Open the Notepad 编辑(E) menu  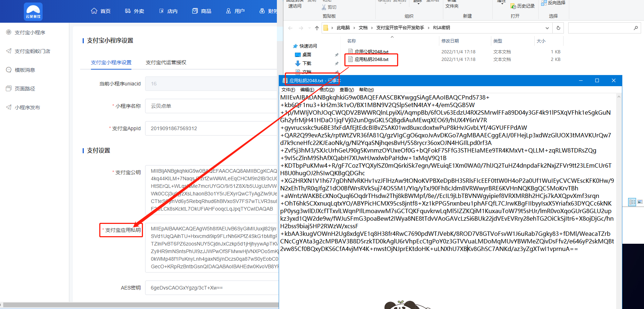point(307,90)
